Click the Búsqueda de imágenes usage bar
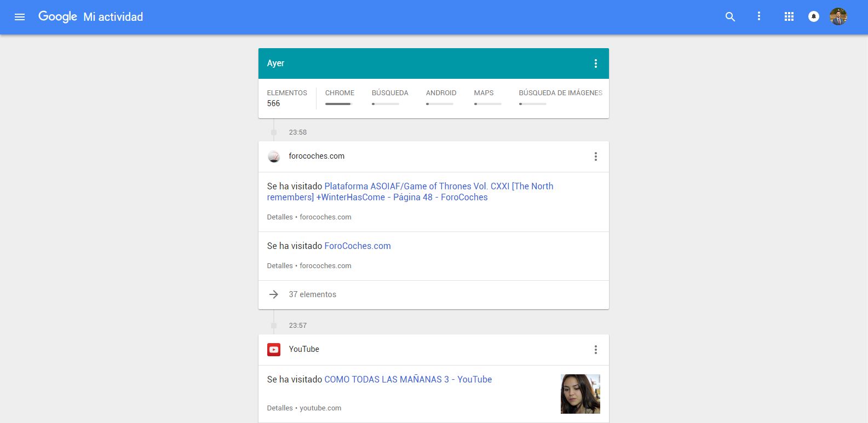The height and width of the screenshot is (423, 868). click(x=533, y=104)
